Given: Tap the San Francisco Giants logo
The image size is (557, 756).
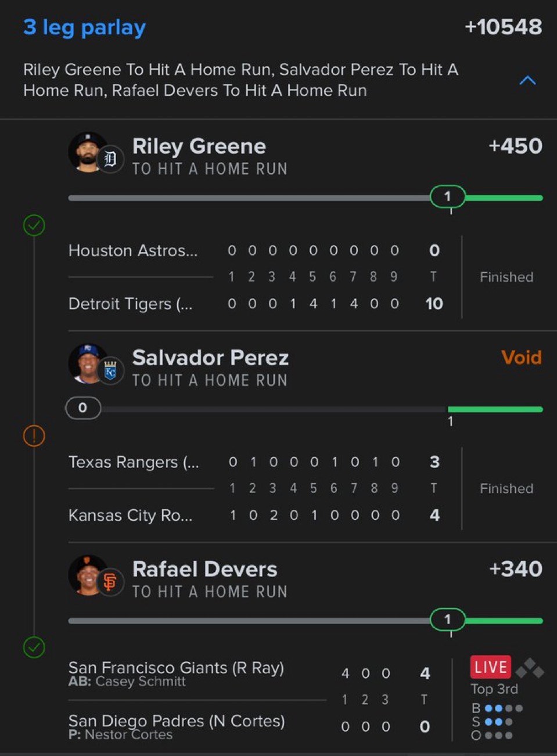Looking at the screenshot, I should click(x=110, y=582).
